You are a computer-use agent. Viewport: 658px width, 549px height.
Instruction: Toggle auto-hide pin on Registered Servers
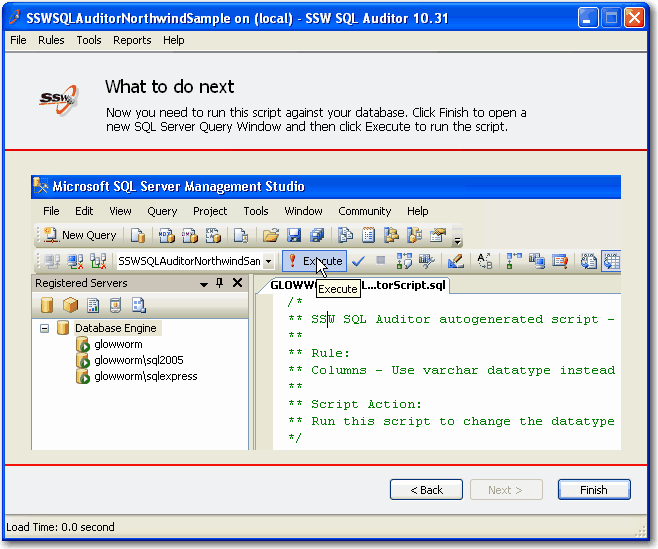(219, 283)
